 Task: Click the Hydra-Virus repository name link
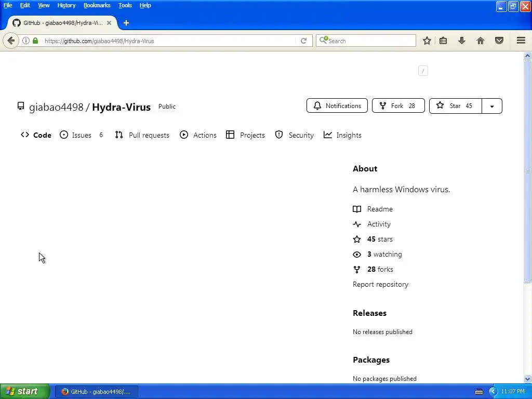pyautogui.click(x=122, y=107)
